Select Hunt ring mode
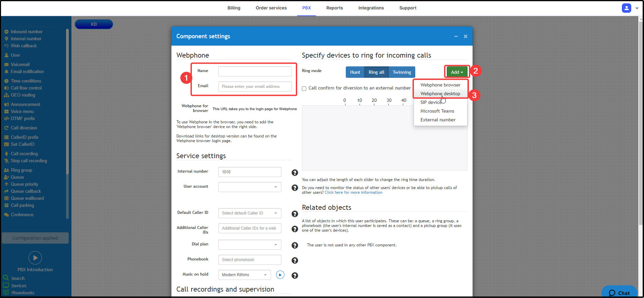Image resolution: width=644 pixels, height=298 pixels. pyautogui.click(x=355, y=72)
